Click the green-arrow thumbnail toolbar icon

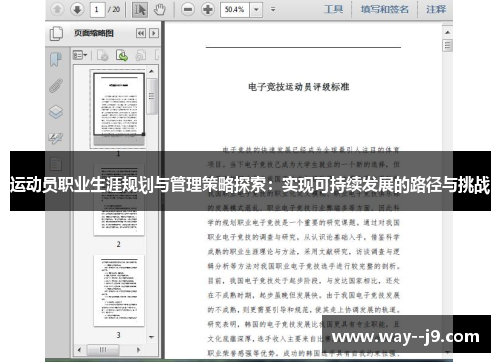point(122,55)
